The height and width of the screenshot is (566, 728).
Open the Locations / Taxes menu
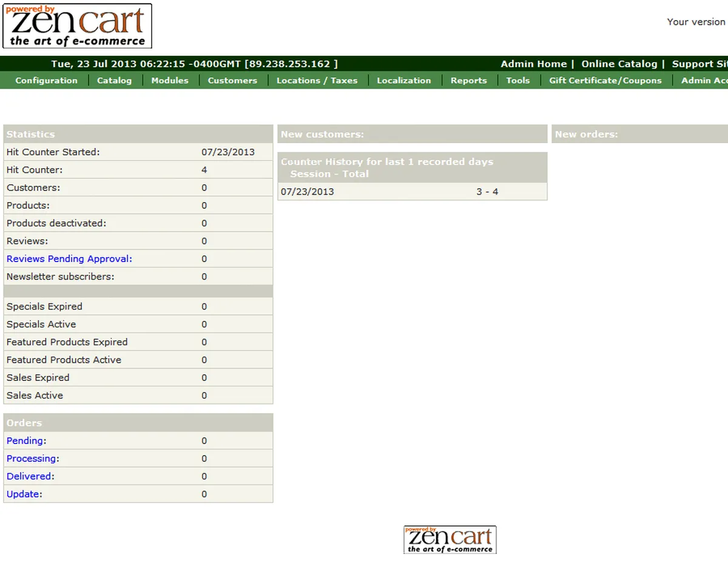click(x=317, y=80)
